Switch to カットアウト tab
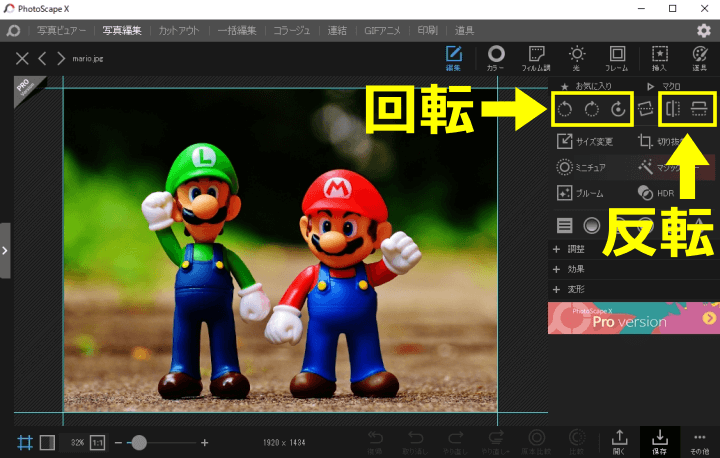The width and height of the screenshot is (720, 458). tap(179, 31)
